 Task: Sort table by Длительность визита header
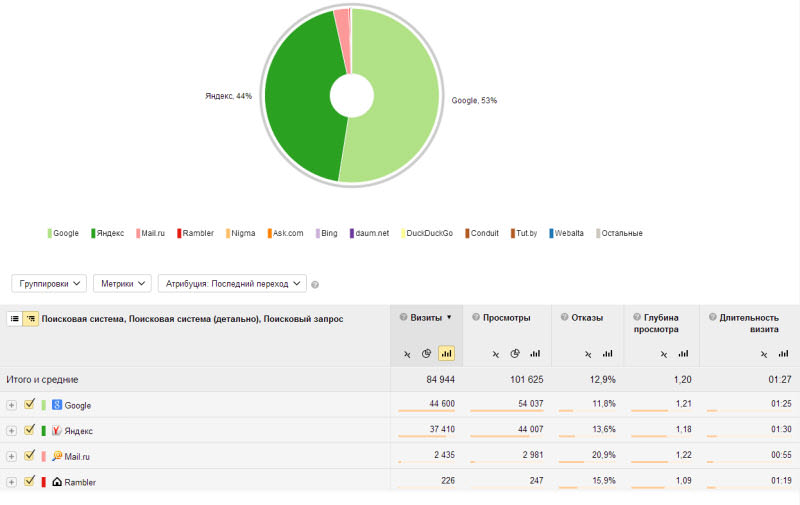(x=749, y=323)
